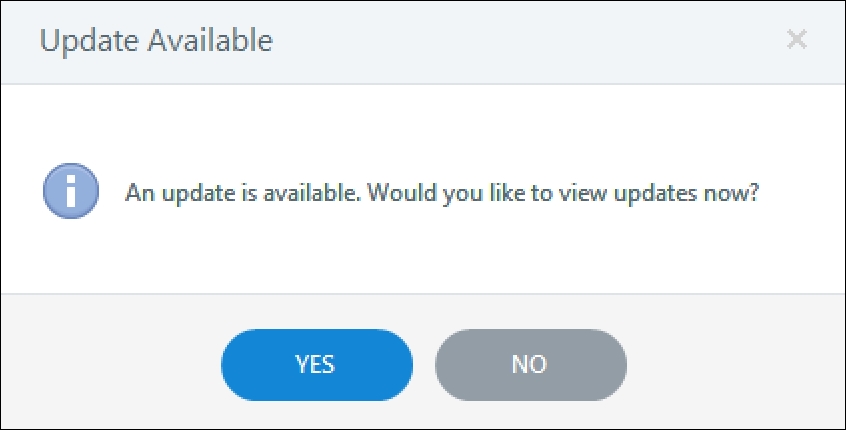The height and width of the screenshot is (430, 846).
Task: Reject the update prompt via NO
Action: point(531,365)
